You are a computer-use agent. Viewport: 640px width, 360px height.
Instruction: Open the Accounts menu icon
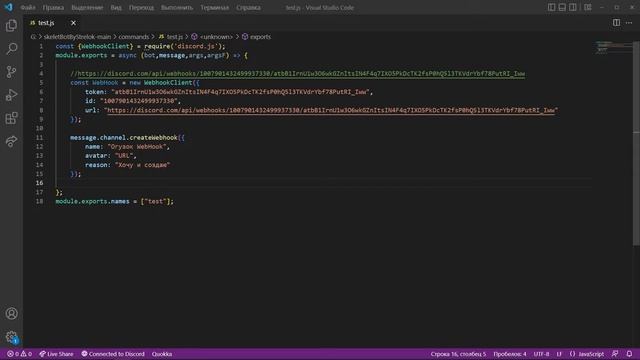click(x=11, y=313)
